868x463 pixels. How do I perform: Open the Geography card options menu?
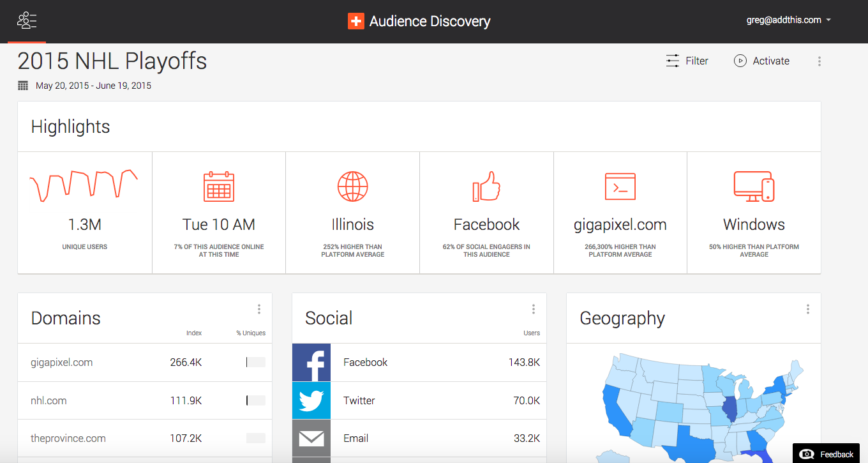pyautogui.click(x=808, y=309)
